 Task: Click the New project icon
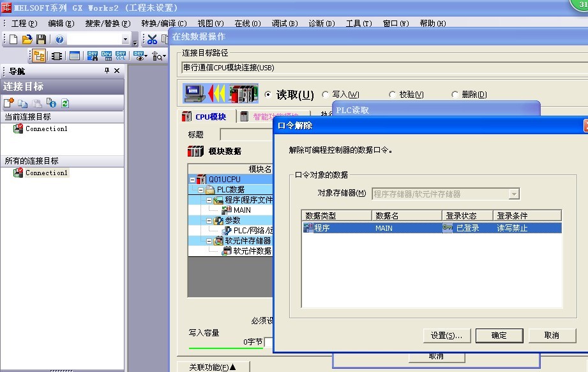coord(13,39)
